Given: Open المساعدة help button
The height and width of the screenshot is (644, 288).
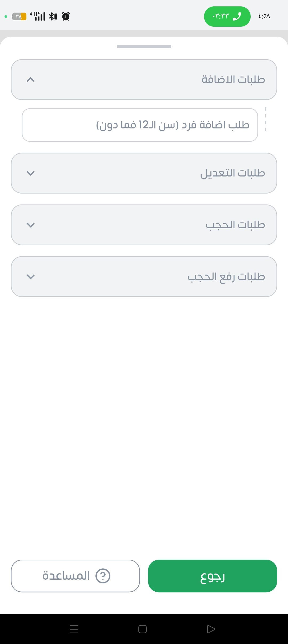Looking at the screenshot, I should tap(75, 576).
